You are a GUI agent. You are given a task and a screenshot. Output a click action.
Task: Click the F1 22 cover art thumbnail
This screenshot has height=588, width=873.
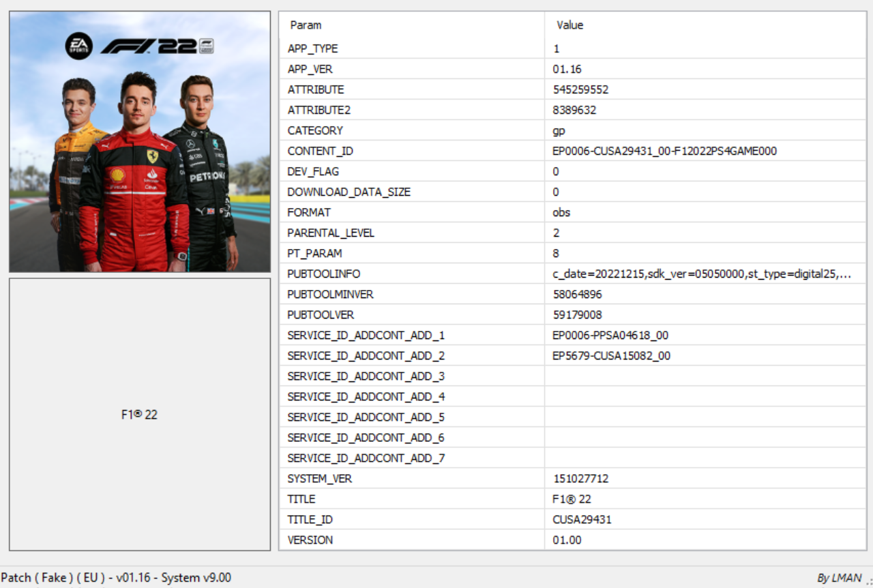click(x=140, y=142)
